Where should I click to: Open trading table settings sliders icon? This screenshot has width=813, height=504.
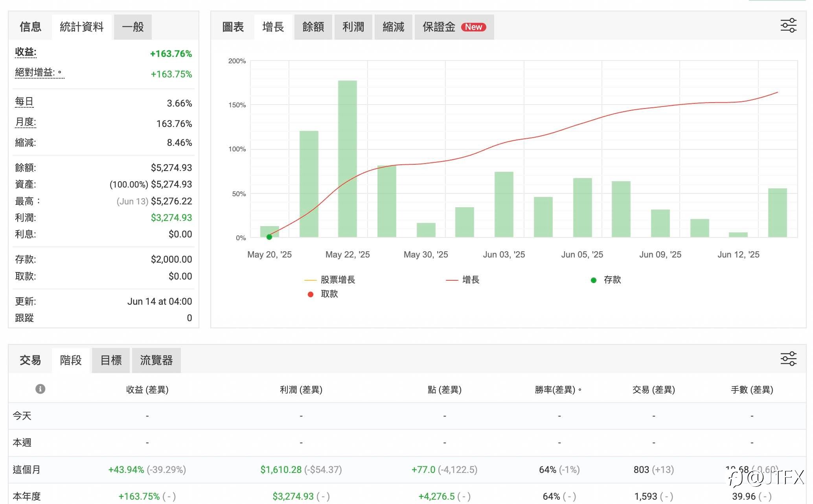tap(788, 359)
